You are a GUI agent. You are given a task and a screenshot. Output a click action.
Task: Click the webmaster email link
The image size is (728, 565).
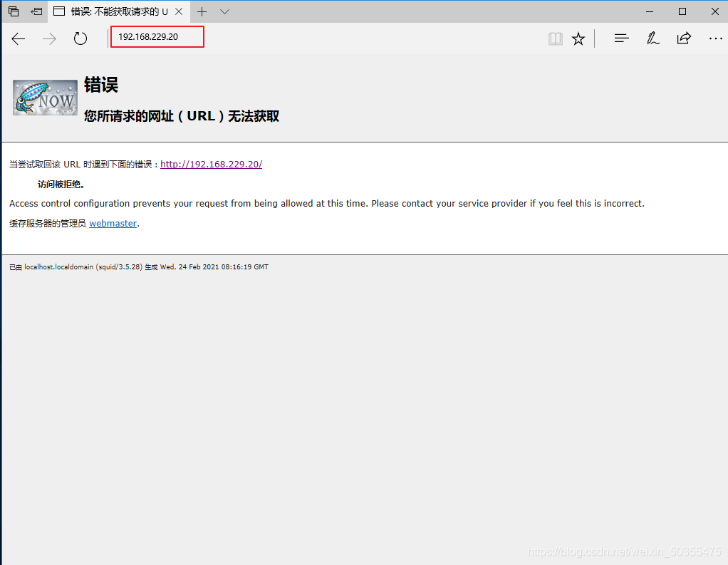coord(113,223)
